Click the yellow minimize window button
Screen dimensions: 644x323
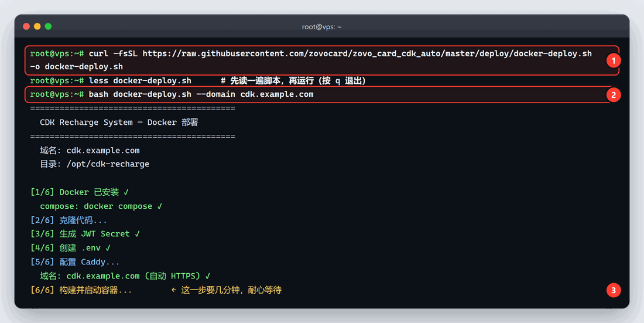(x=37, y=26)
